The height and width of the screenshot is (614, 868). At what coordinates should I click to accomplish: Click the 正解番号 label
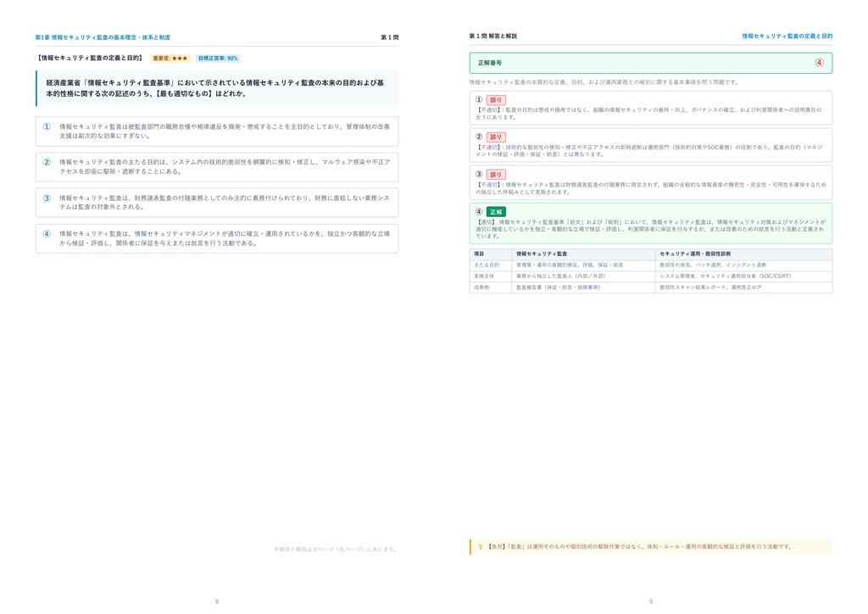pos(489,63)
